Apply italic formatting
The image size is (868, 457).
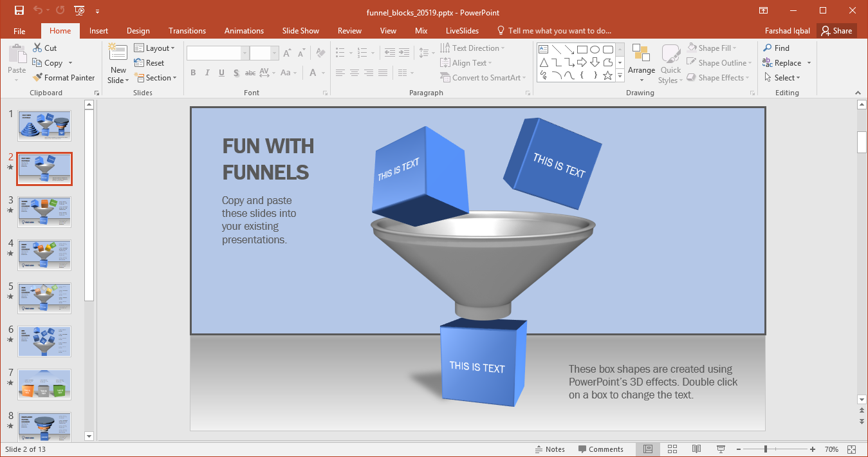point(207,73)
